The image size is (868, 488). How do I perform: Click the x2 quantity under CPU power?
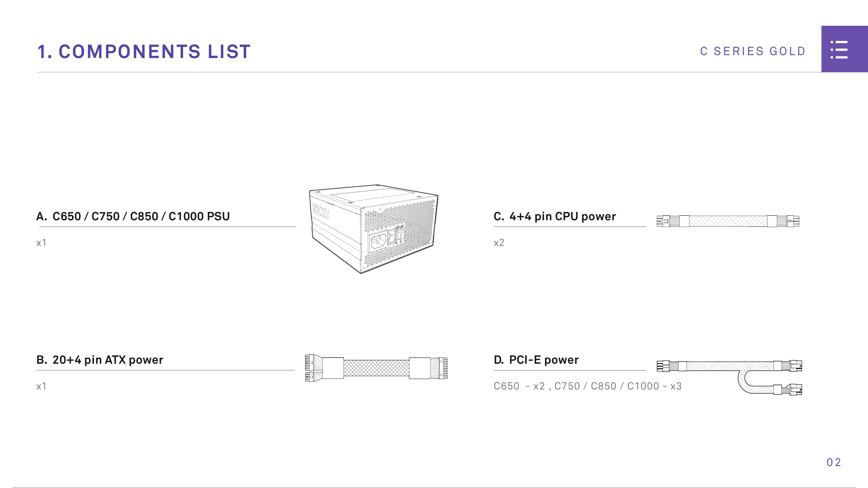coord(499,242)
